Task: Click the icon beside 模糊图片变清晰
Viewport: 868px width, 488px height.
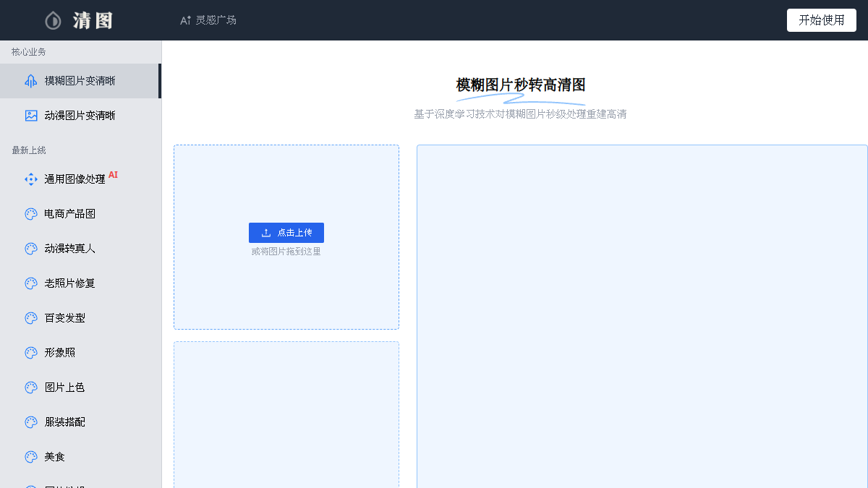Action: point(31,81)
